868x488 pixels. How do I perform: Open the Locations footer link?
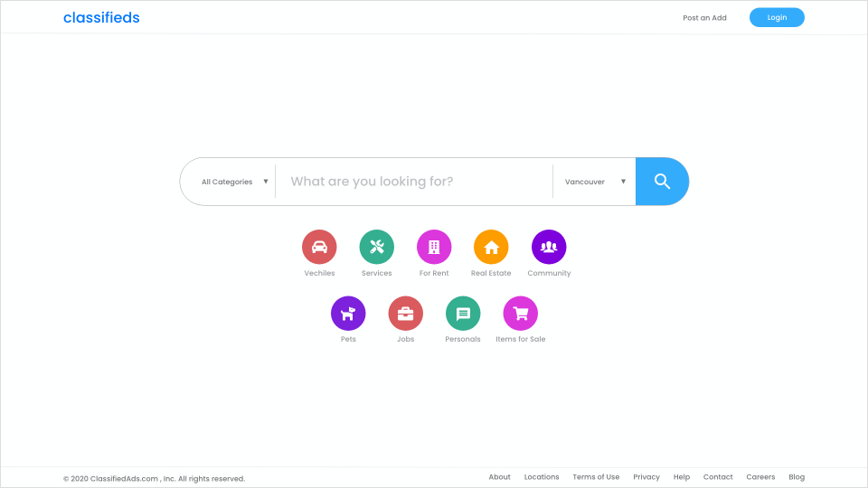[542, 477]
